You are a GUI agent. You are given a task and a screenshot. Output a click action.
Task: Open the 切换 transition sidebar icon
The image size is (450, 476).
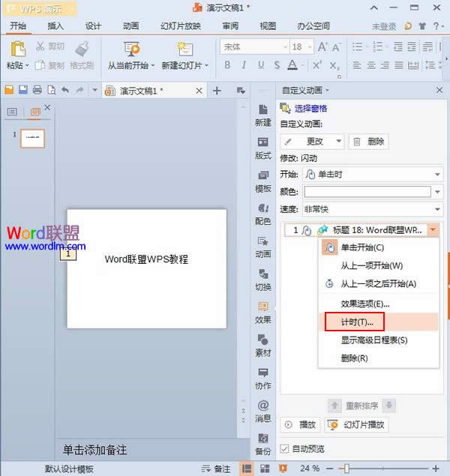coord(263,279)
